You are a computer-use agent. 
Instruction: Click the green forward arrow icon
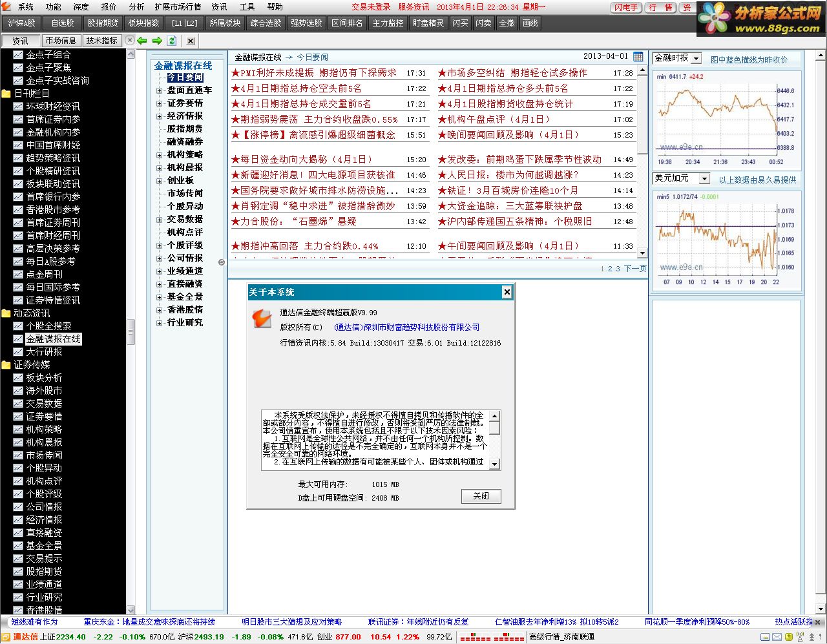coord(157,41)
